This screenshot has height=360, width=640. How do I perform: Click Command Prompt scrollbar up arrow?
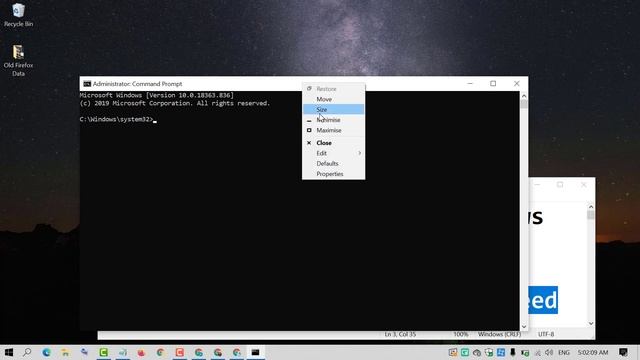tap(524, 96)
